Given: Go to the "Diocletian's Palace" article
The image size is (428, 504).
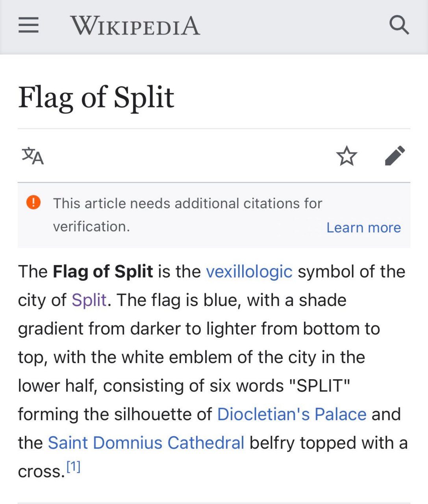Looking at the screenshot, I should pyautogui.click(x=291, y=414).
